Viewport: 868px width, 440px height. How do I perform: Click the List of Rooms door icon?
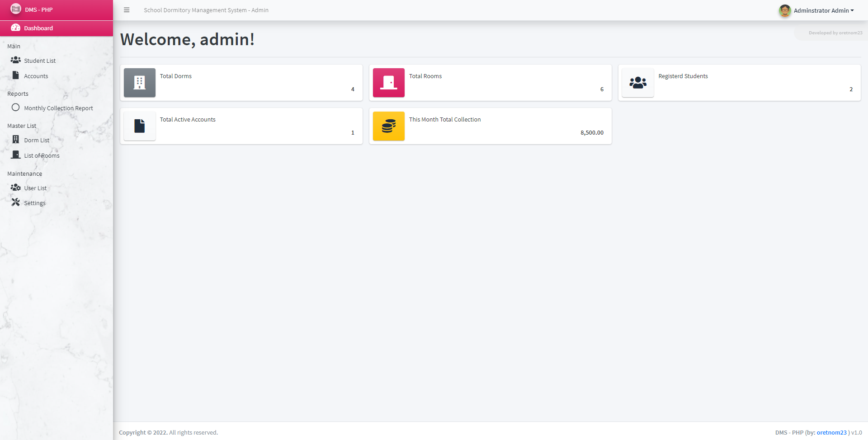point(16,155)
